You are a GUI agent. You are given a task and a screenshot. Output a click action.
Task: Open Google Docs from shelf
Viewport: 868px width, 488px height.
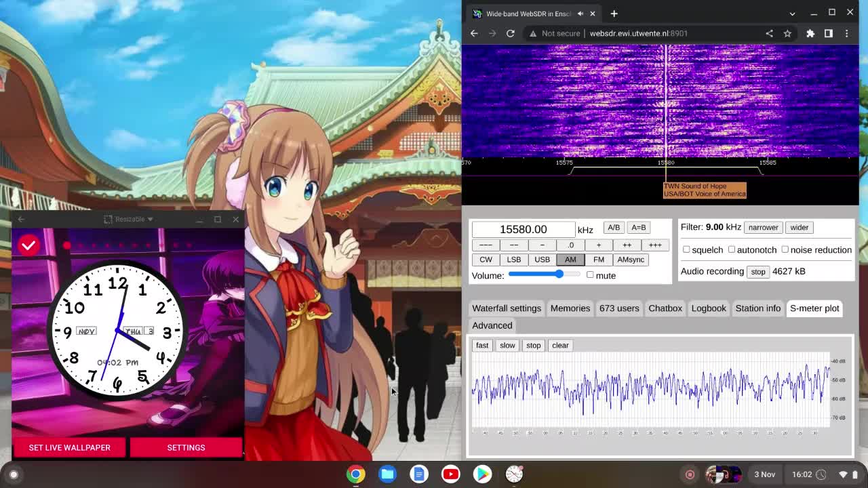[419, 474]
